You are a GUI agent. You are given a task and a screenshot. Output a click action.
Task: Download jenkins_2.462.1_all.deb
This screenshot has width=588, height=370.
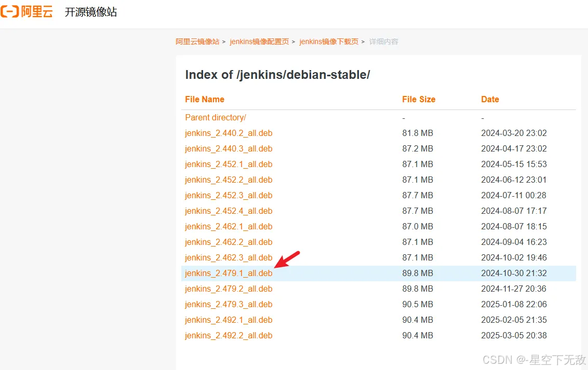[x=229, y=227]
